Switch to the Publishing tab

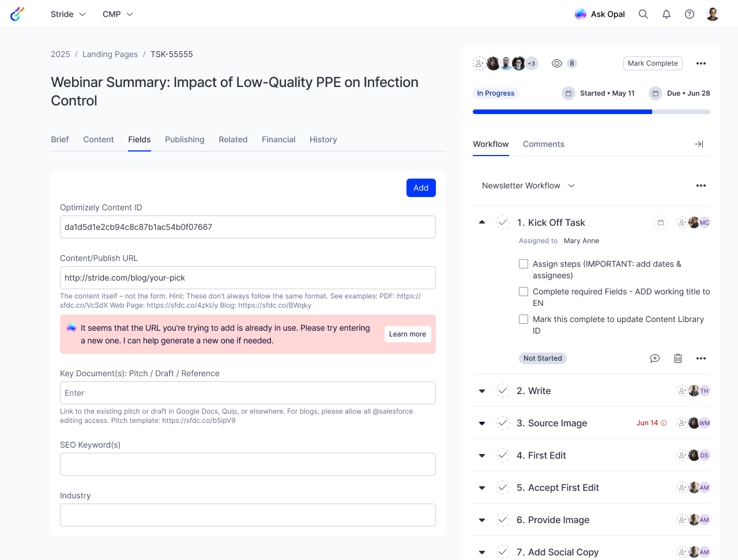click(x=184, y=139)
